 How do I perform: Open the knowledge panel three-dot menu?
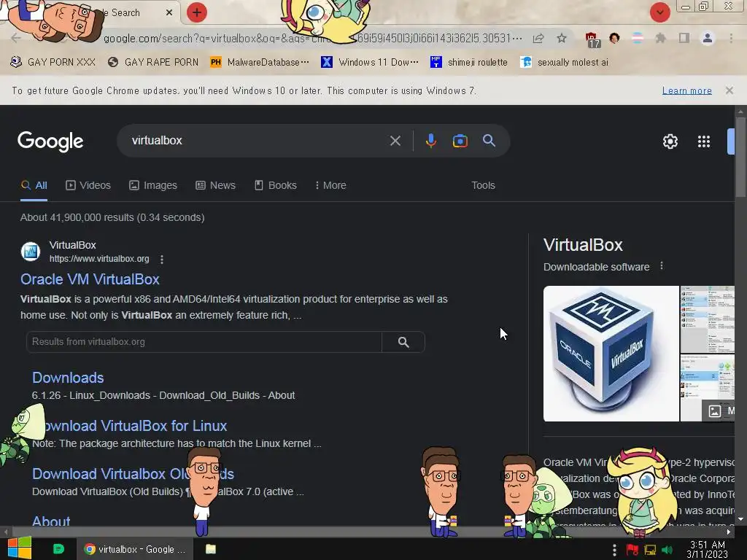(x=661, y=265)
